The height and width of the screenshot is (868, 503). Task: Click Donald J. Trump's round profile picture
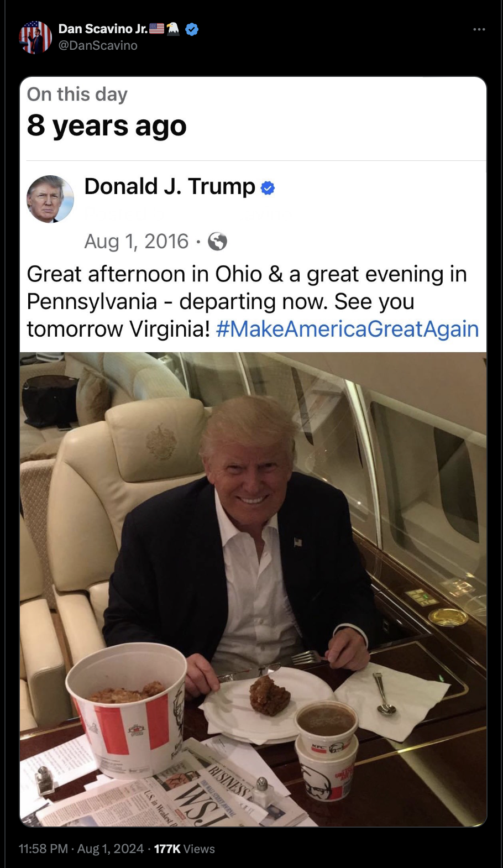click(x=50, y=199)
